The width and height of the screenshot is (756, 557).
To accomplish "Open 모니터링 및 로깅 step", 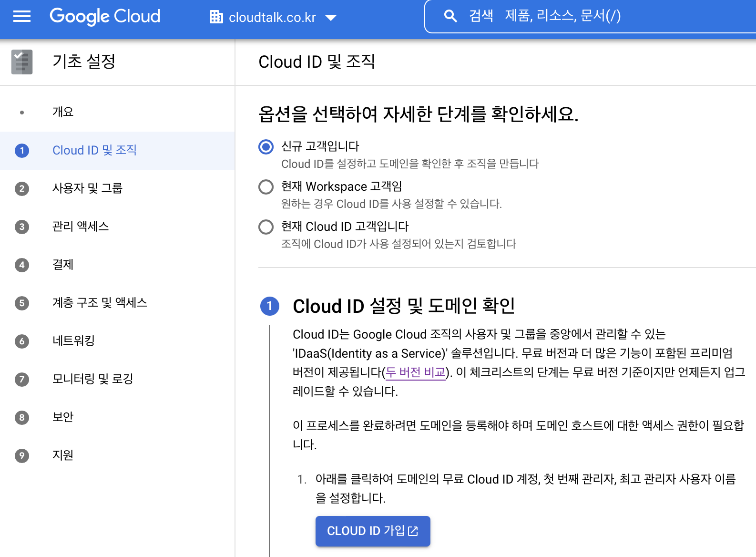I will point(117,379).
